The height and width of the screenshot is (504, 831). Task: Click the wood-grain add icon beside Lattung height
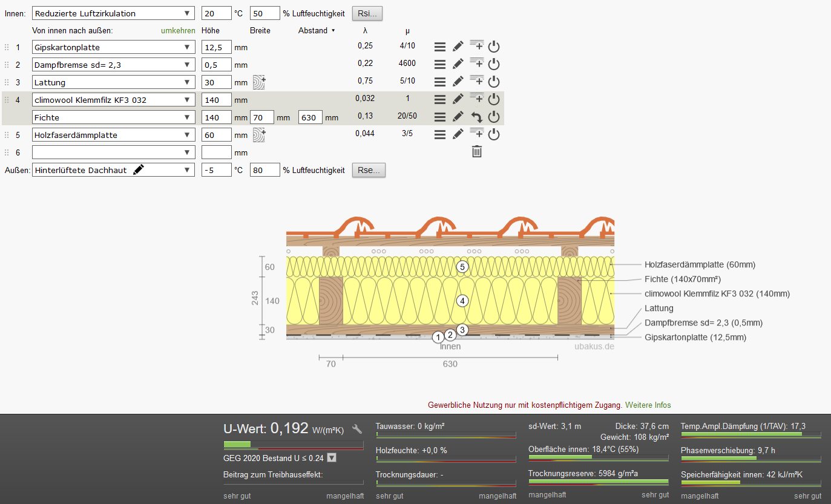click(x=259, y=82)
